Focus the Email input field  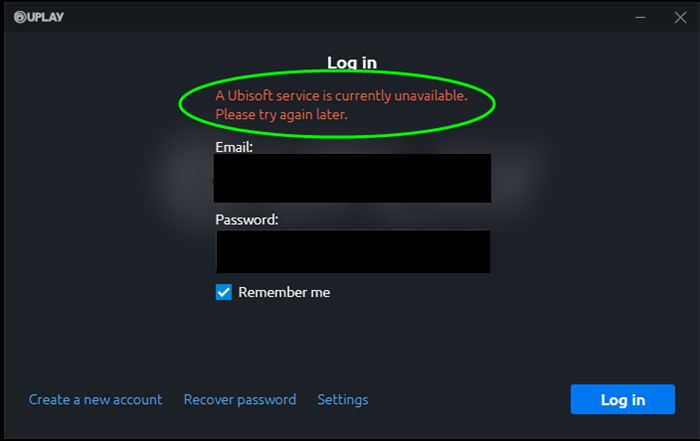coord(352,179)
